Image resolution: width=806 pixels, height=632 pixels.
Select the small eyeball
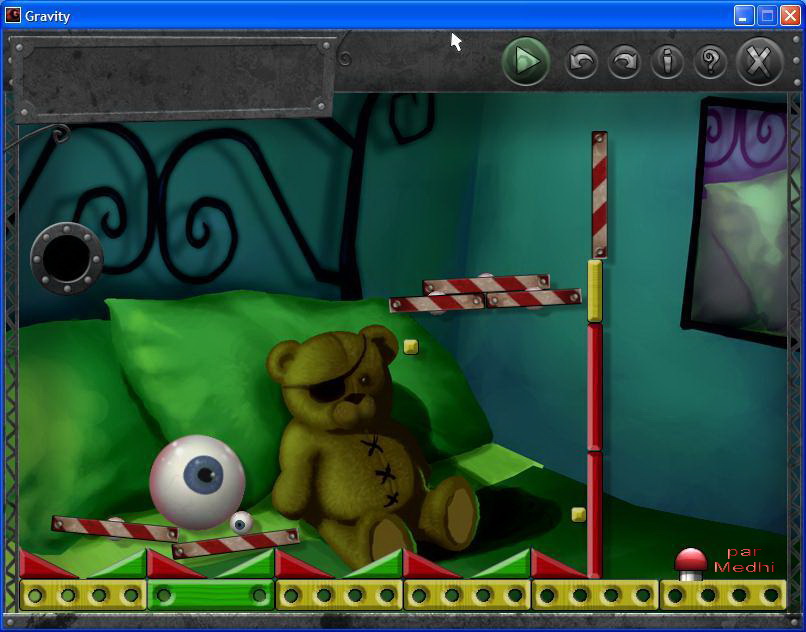[241, 523]
